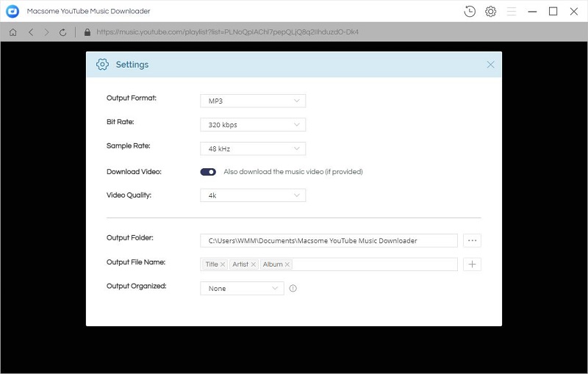
Task: Maximize the Macsome window
Action: point(553,11)
